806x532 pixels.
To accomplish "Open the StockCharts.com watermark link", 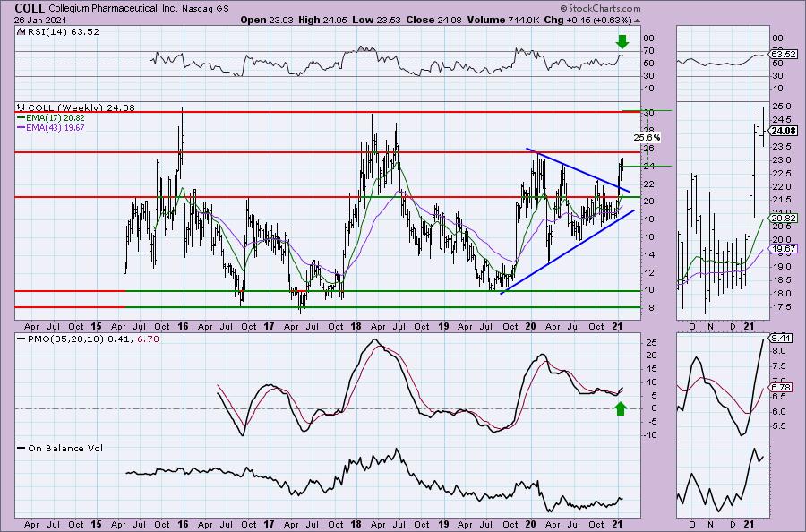I will (x=600, y=8).
